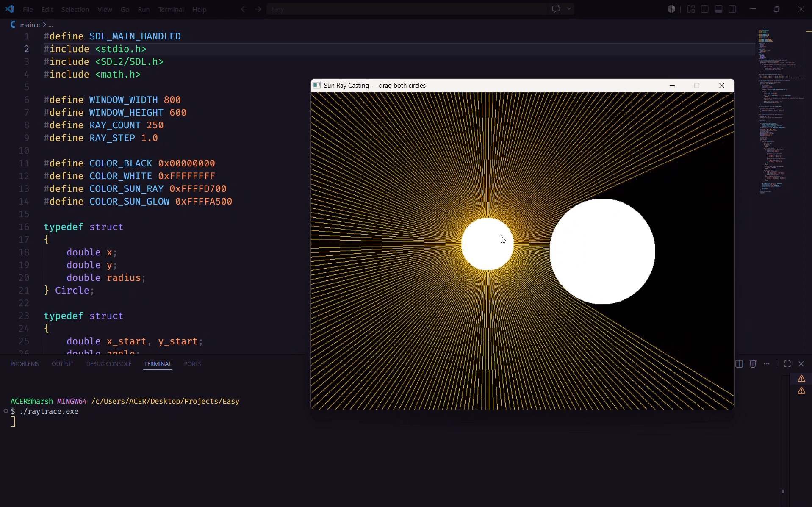This screenshot has height=507, width=812.
Task: Close the bottom panel
Action: 801,364
